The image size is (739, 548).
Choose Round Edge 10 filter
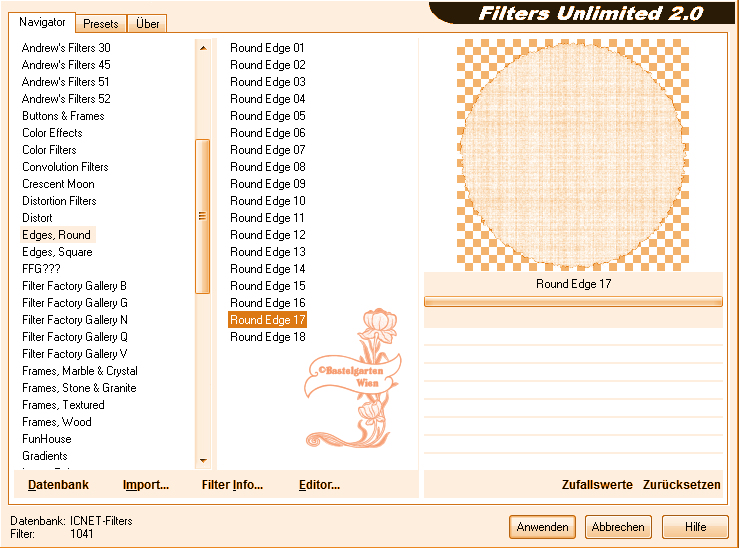pyautogui.click(x=267, y=201)
